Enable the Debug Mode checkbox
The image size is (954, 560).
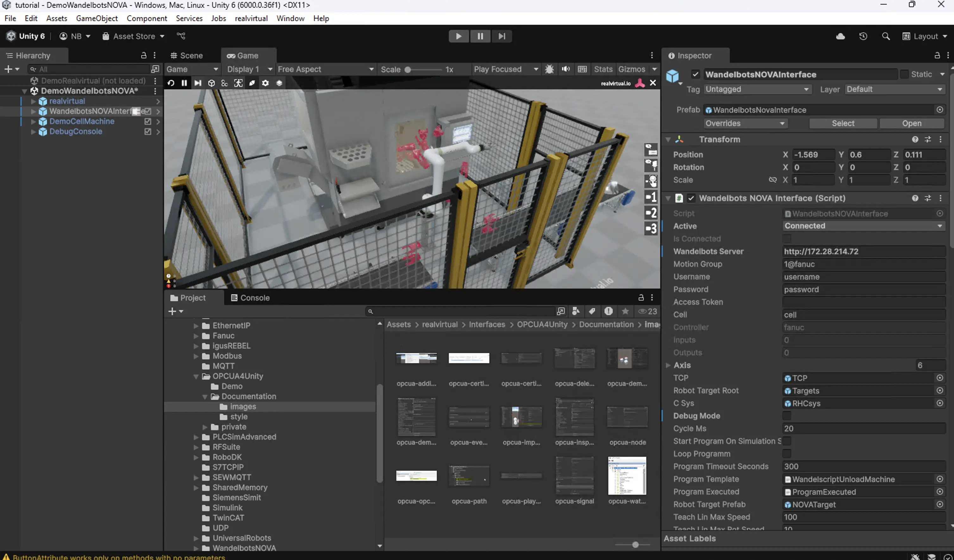788,415
